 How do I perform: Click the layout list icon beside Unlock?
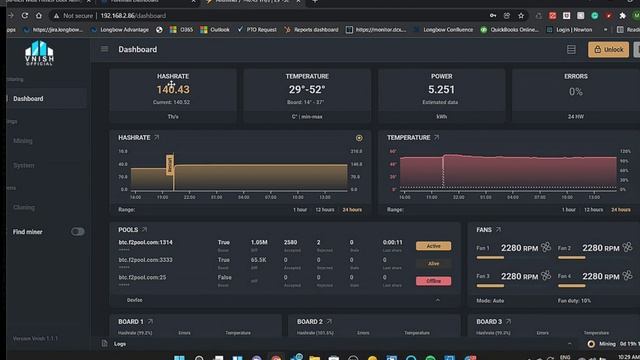571,49
